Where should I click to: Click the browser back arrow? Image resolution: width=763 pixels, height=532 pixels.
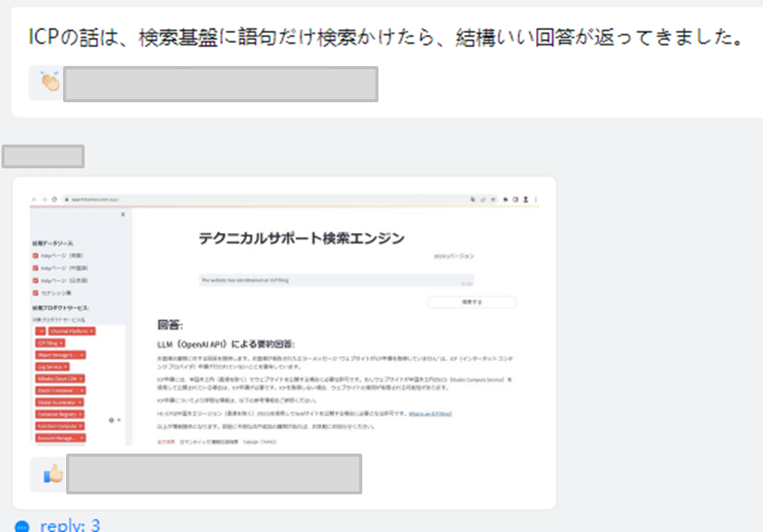tap(33, 198)
